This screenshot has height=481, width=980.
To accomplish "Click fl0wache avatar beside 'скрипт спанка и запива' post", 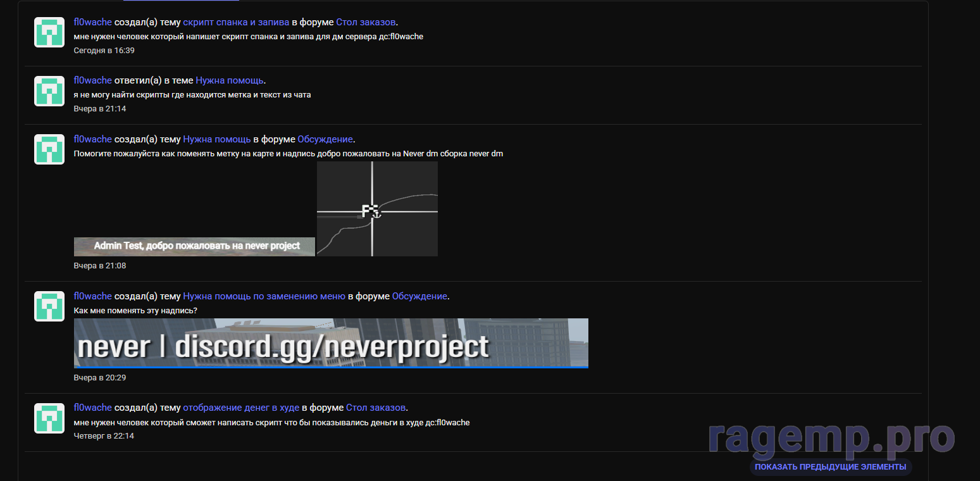I will click(49, 32).
